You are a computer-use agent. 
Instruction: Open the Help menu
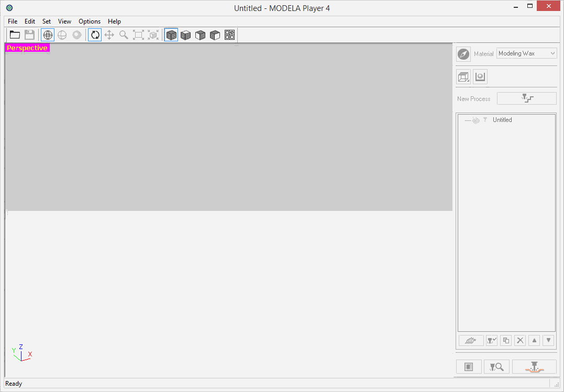click(x=114, y=21)
